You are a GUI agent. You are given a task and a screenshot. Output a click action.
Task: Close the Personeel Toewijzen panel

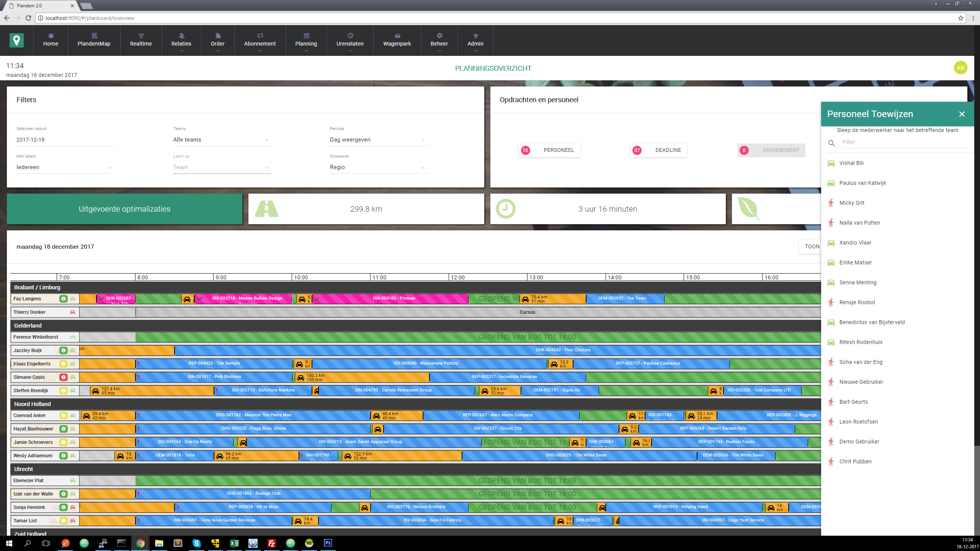(962, 114)
